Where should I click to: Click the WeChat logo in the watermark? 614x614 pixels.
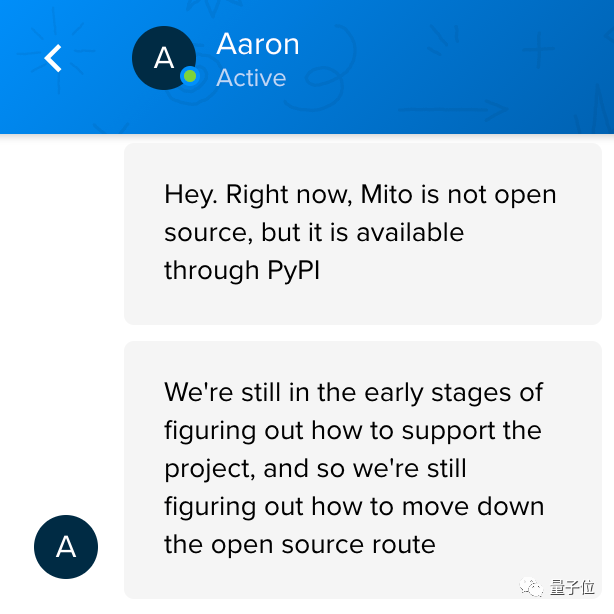(531, 587)
